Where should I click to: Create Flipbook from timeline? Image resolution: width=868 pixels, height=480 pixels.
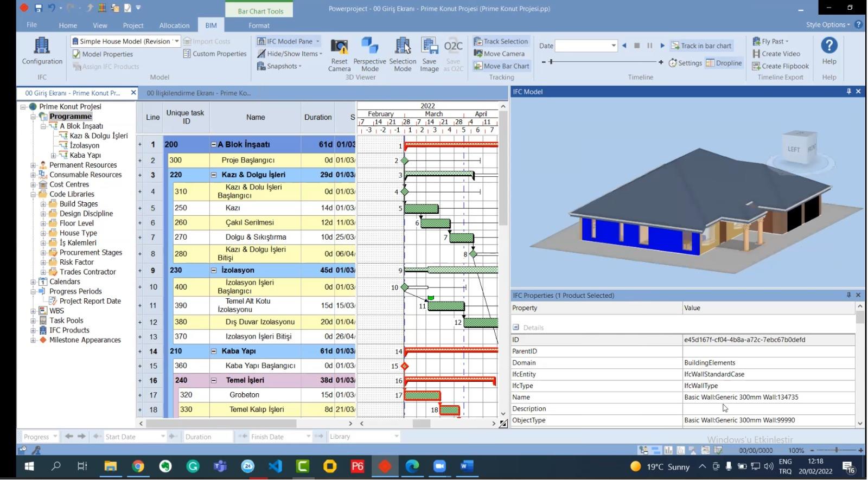(x=780, y=66)
